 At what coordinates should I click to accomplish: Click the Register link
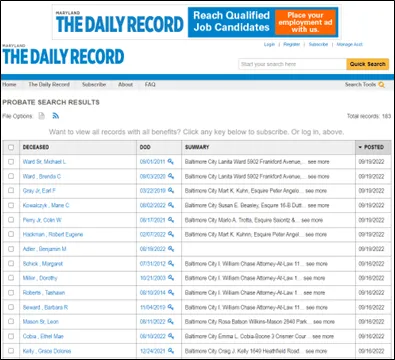tap(292, 44)
